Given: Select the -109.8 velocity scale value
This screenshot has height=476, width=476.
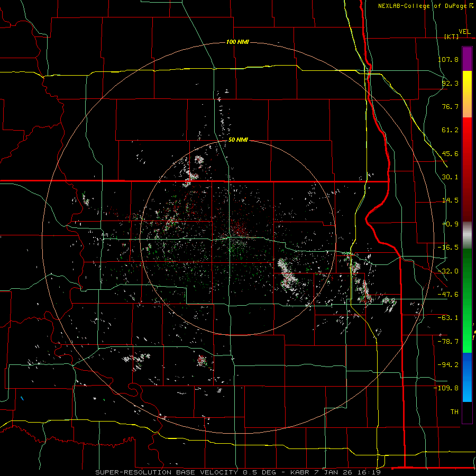Looking at the screenshot, I should coord(446,388).
